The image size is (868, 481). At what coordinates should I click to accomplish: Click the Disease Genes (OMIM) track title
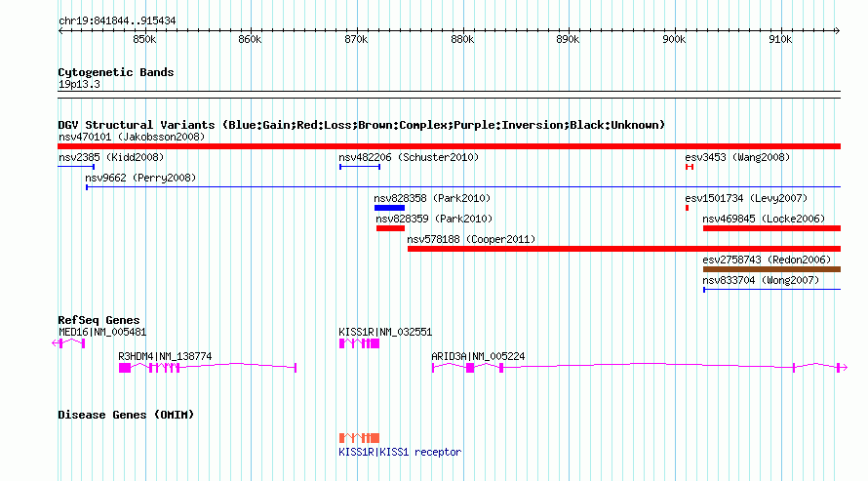(126, 415)
